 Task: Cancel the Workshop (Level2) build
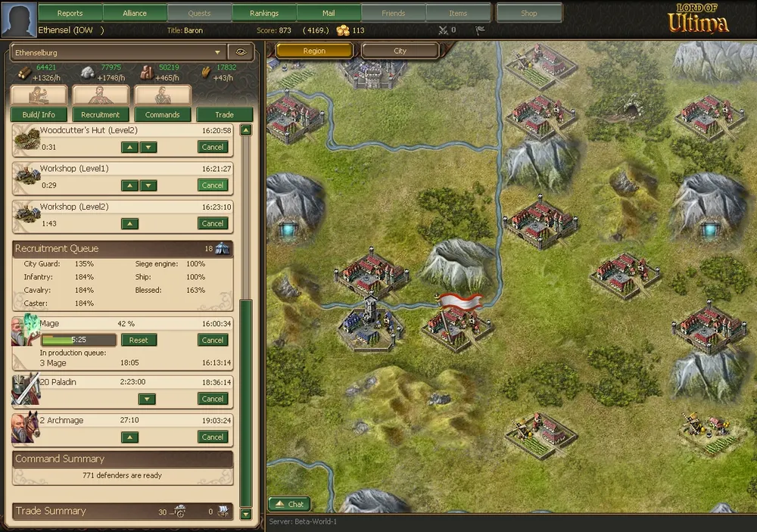213,223
